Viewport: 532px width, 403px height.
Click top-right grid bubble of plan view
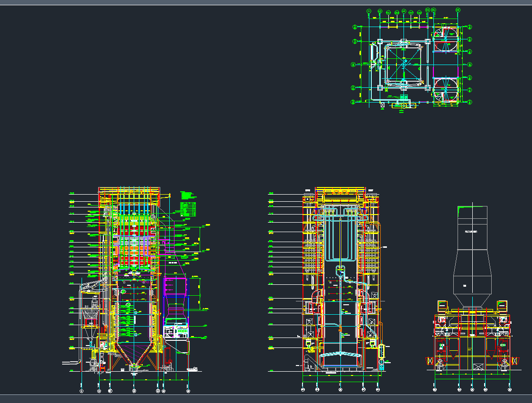(x=458, y=10)
